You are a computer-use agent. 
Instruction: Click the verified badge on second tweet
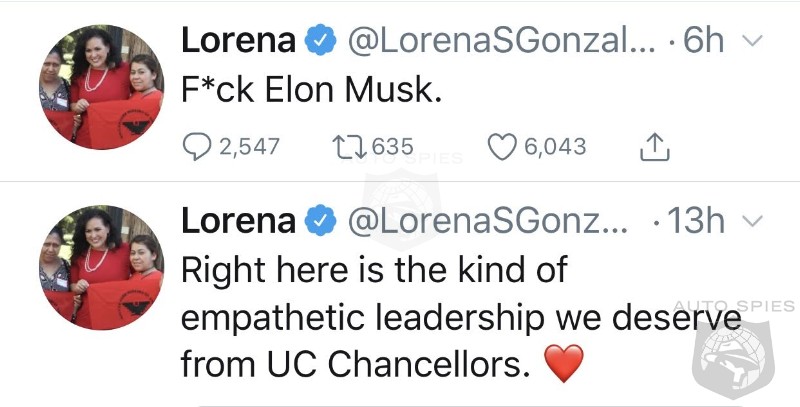(320, 221)
